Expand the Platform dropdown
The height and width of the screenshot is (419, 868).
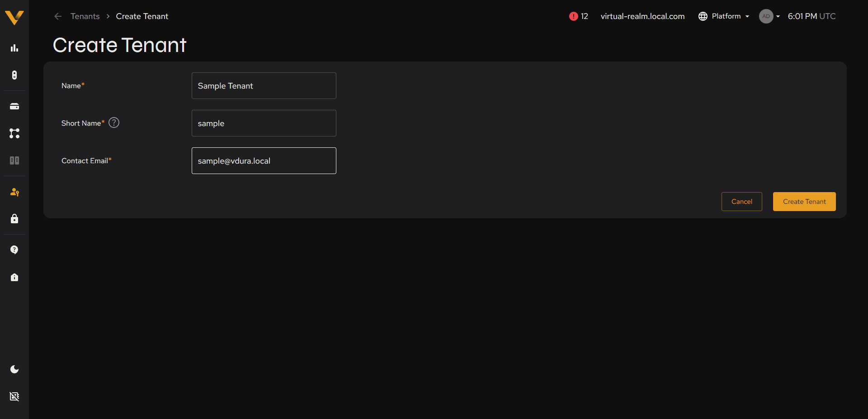pos(730,16)
